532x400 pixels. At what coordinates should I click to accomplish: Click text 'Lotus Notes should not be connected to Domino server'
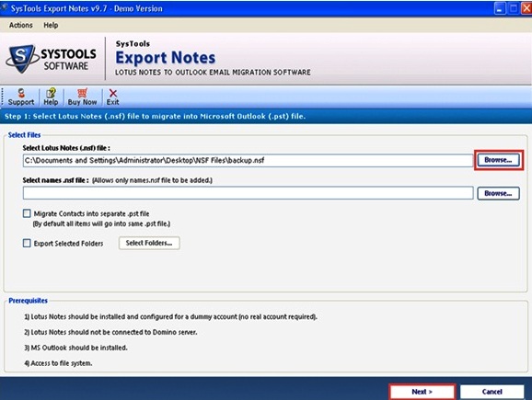click(110, 332)
